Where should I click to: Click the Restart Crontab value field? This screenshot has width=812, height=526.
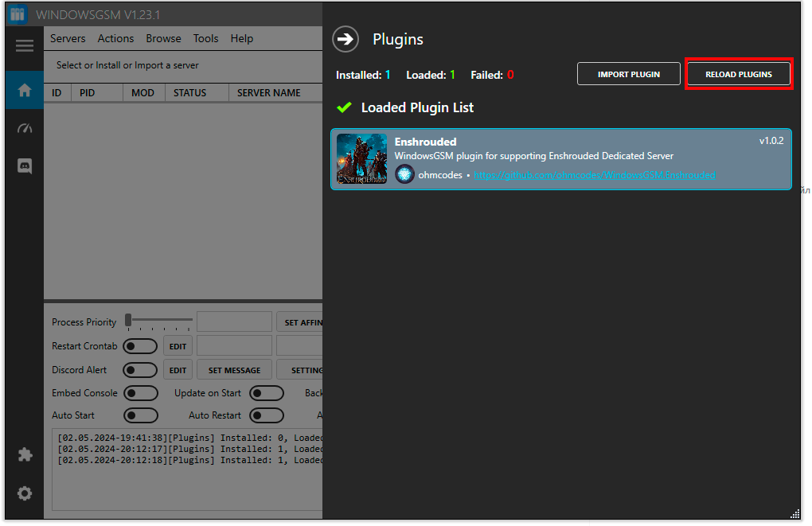(x=234, y=346)
